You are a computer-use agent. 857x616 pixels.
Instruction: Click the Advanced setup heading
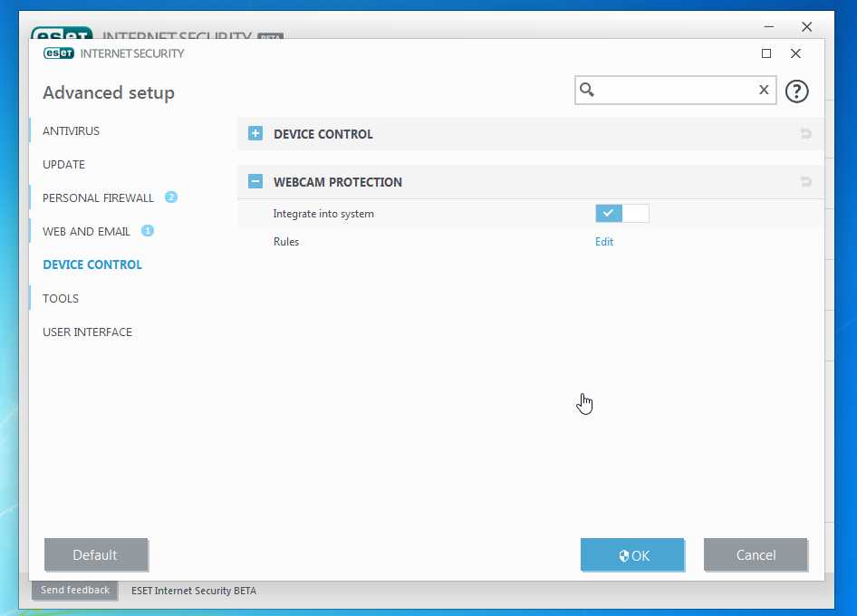(109, 92)
